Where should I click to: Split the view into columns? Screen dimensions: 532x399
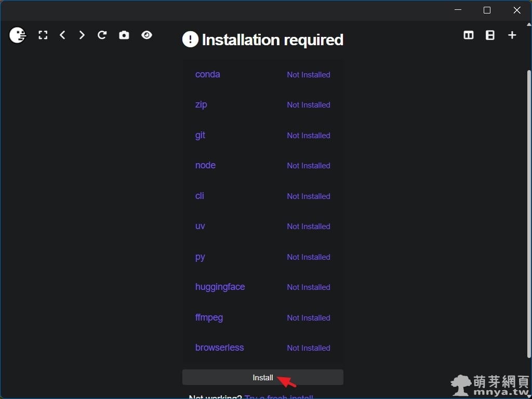coord(468,35)
